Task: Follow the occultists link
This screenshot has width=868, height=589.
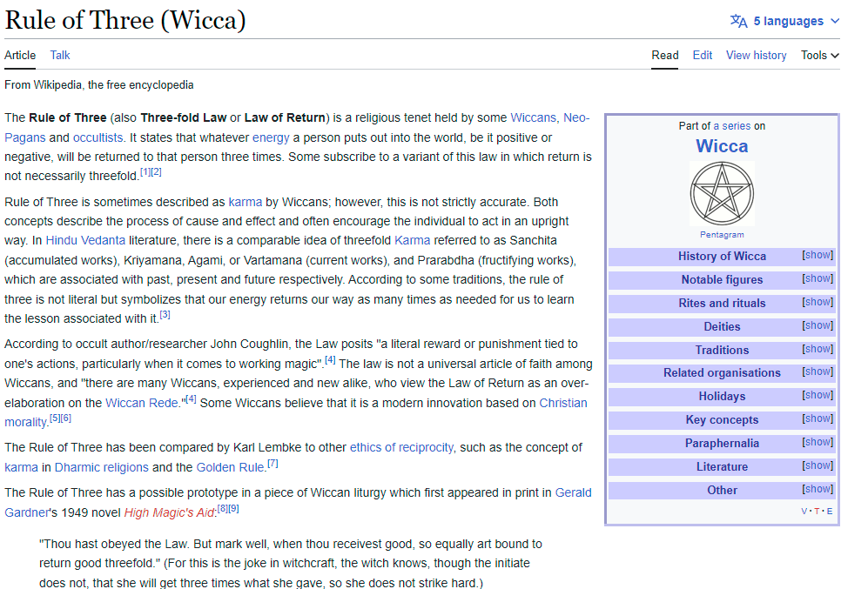Action: click(x=98, y=137)
